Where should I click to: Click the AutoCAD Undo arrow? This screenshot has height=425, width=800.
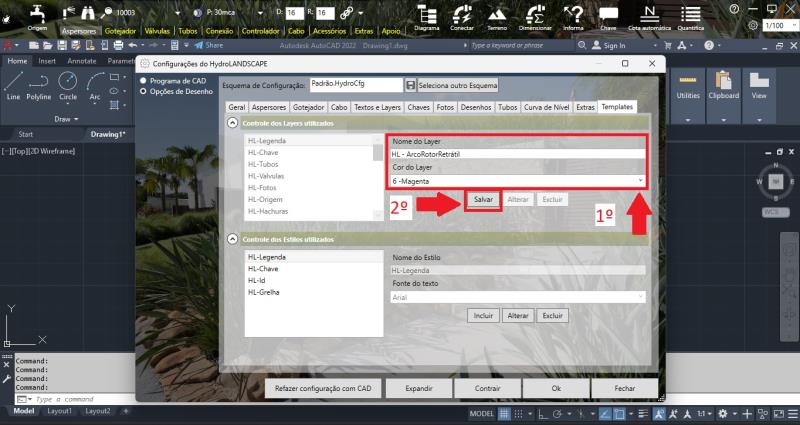[133, 45]
